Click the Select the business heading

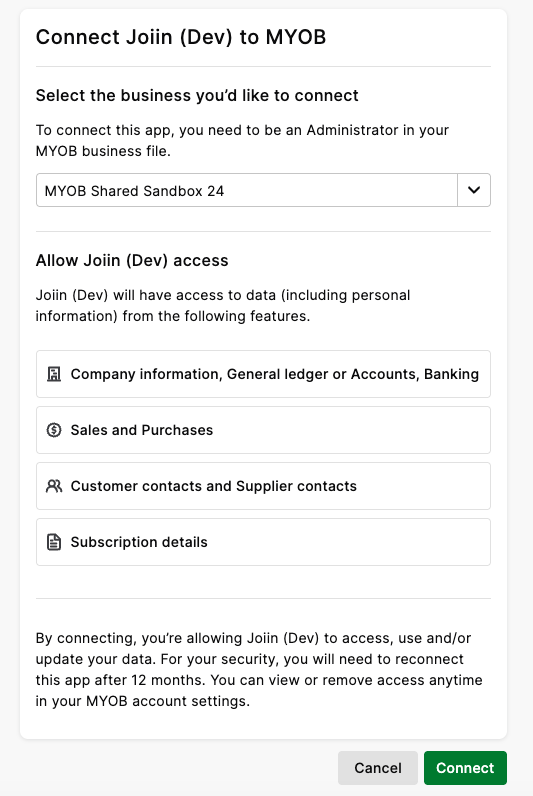(197, 95)
